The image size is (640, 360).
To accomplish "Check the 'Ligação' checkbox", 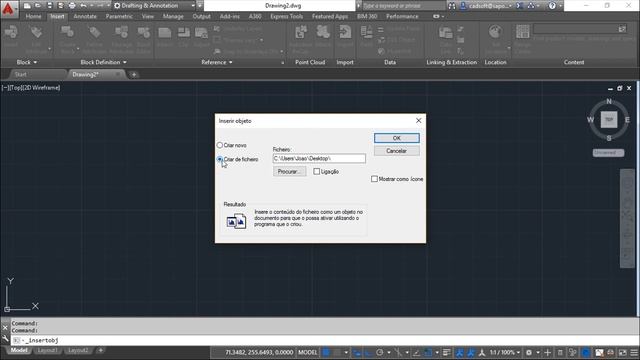I will [x=316, y=171].
